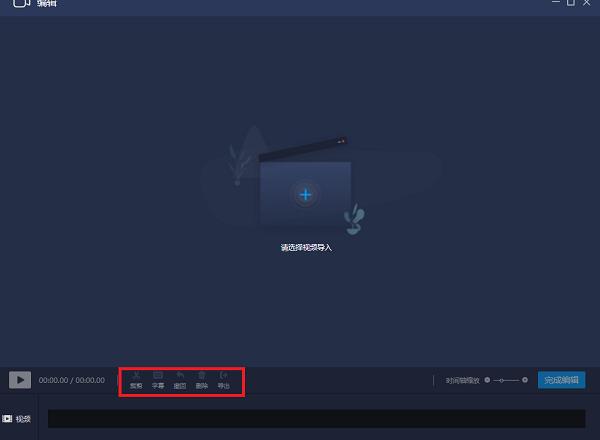Click the blue plus import video button
600x440 pixels.
click(306, 194)
